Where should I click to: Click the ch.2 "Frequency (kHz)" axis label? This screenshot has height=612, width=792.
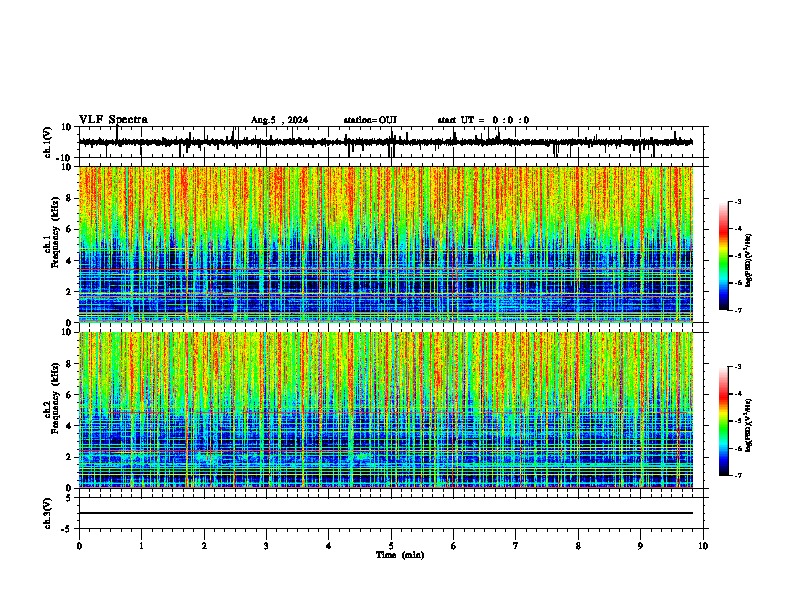(55, 399)
